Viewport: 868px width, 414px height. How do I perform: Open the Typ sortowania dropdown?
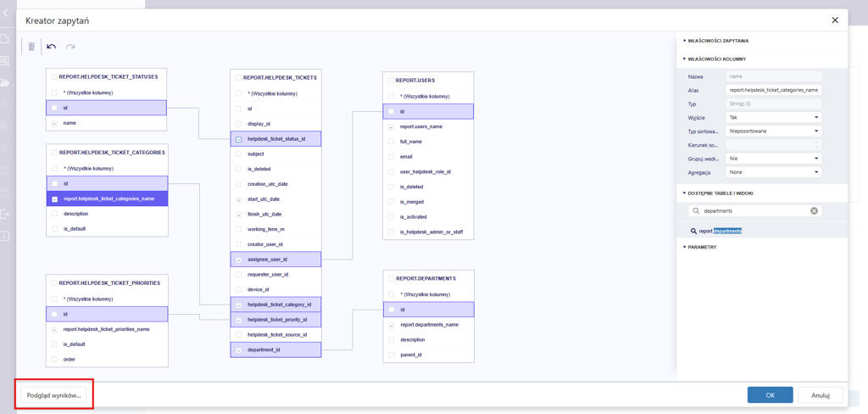pos(773,131)
